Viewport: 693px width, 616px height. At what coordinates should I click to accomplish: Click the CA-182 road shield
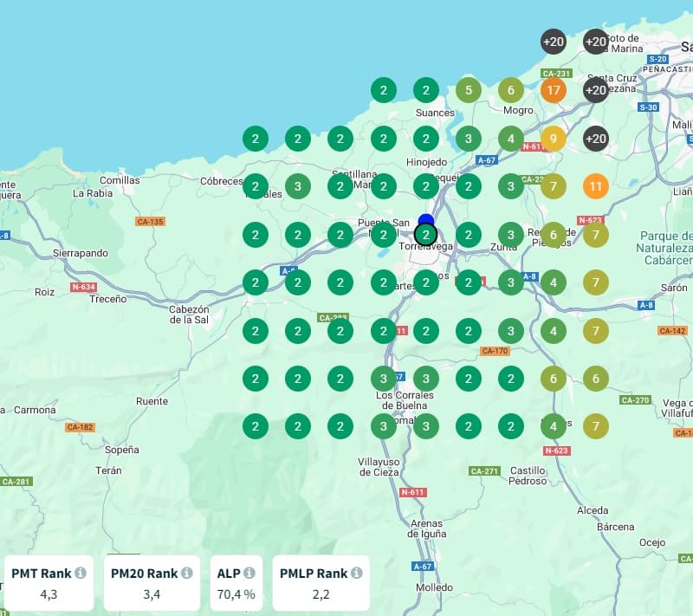(x=80, y=427)
